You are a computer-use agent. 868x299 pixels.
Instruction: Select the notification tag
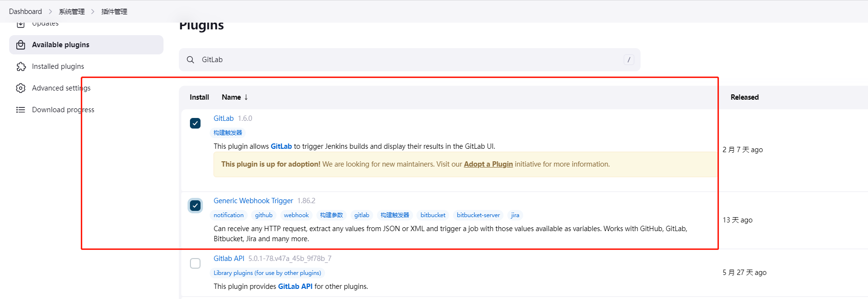(x=229, y=215)
